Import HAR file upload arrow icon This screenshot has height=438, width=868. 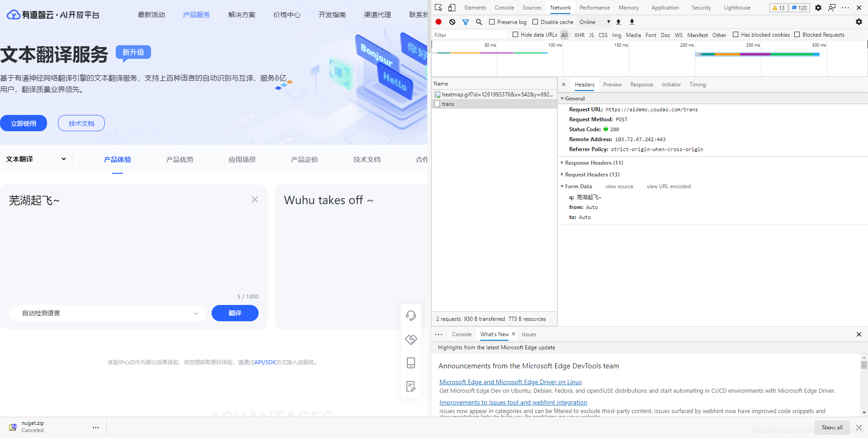click(618, 22)
